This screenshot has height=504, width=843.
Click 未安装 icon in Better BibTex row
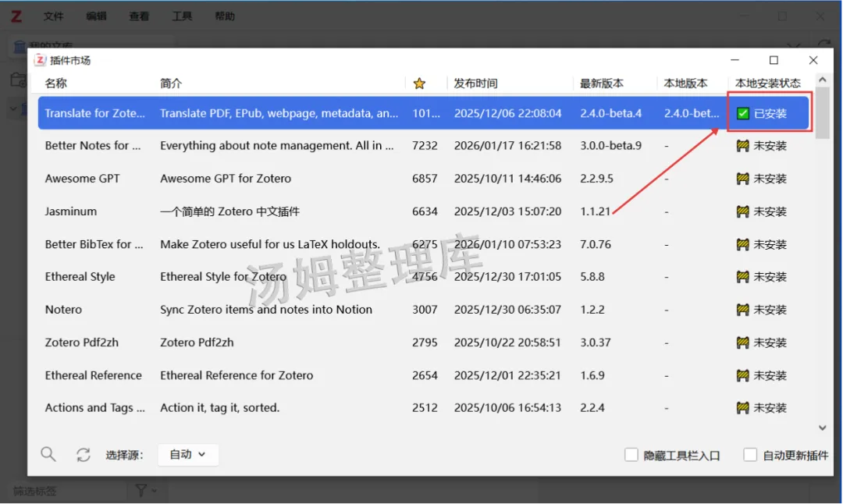click(x=742, y=244)
